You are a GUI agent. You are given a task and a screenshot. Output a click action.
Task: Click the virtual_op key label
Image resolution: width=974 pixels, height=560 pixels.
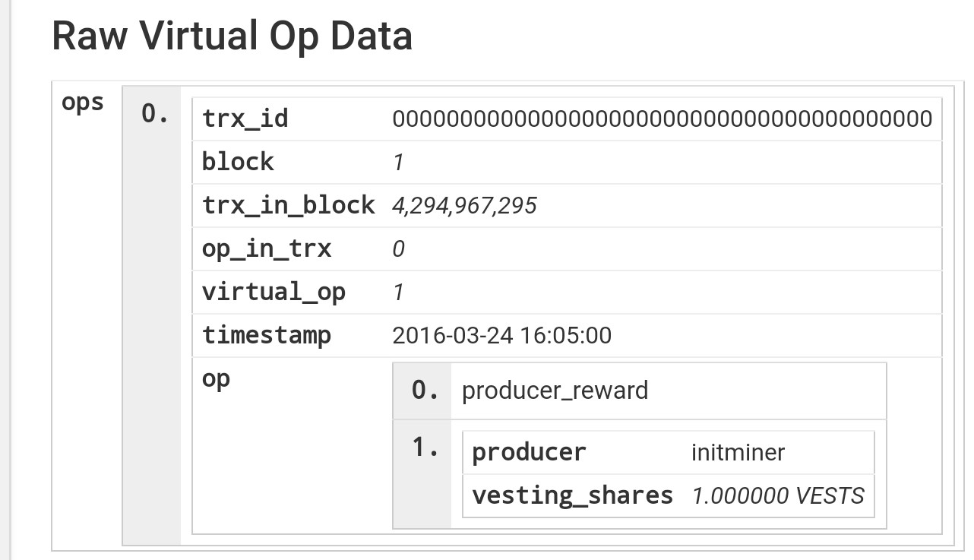tap(274, 292)
